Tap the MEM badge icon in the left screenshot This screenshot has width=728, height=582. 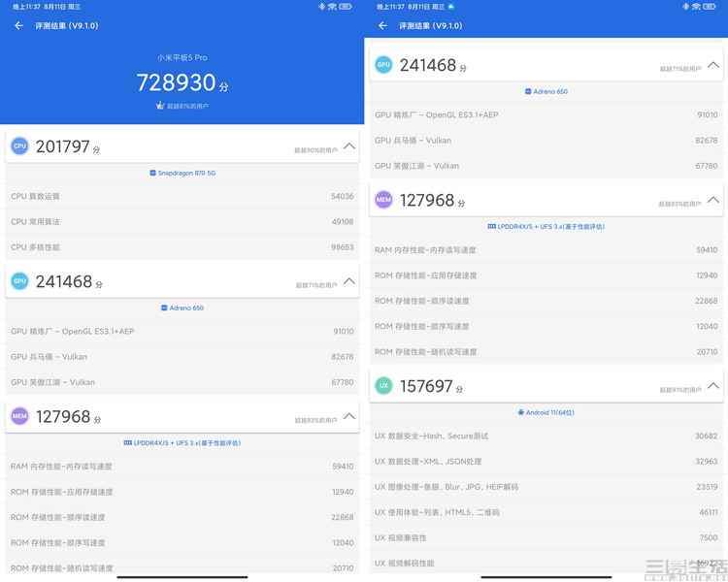[19, 416]
